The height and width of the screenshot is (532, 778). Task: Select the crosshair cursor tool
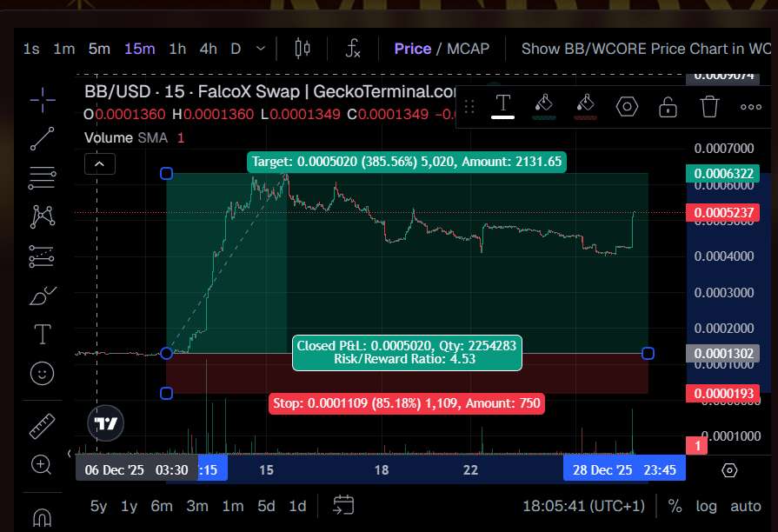[x=42, y=100]
